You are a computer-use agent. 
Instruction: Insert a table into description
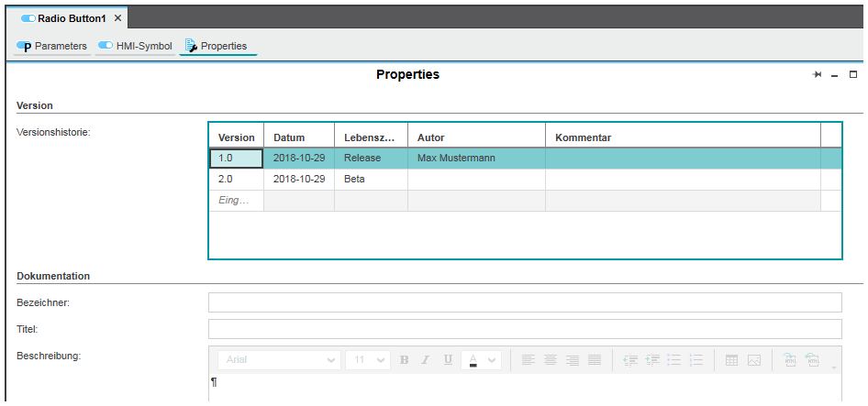tap(732, 360)
